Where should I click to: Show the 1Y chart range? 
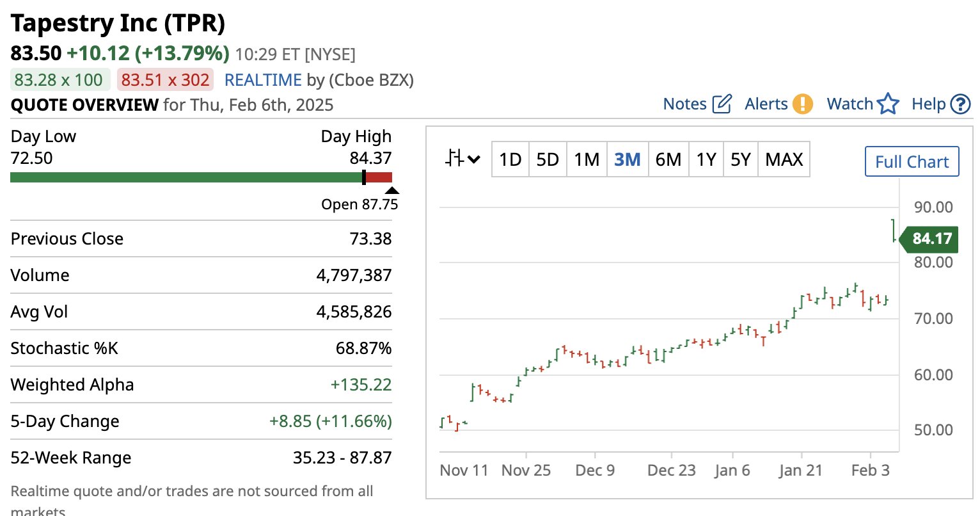click(x=706, y=159)
